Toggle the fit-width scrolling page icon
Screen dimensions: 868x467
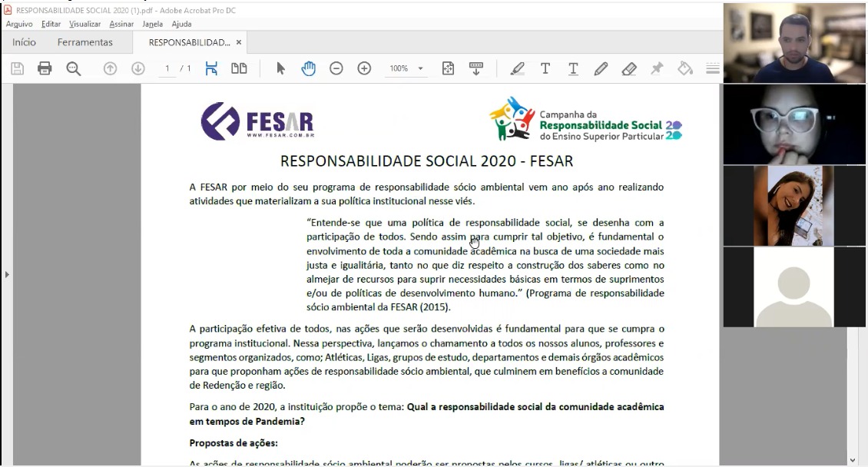click(x=211, y=68)
